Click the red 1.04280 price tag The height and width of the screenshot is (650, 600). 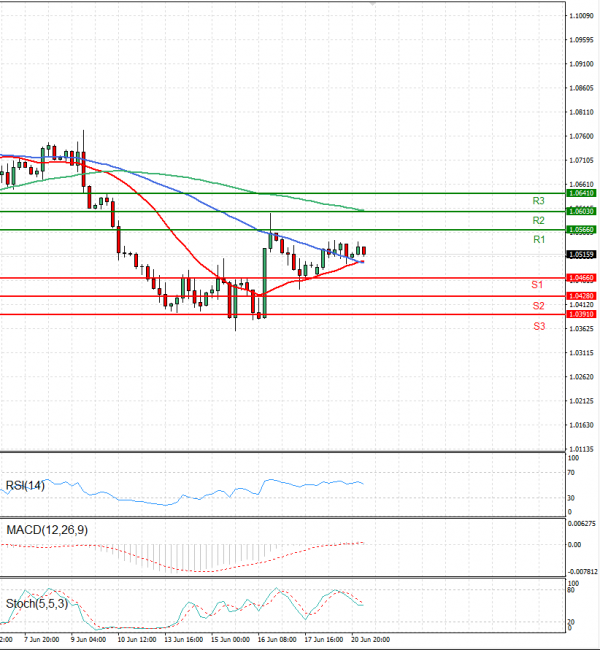pyautogui.click(x=581, y=296)
